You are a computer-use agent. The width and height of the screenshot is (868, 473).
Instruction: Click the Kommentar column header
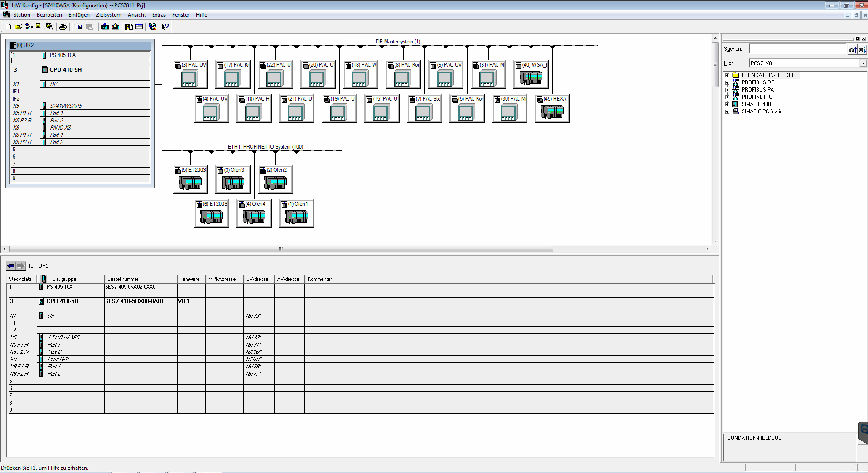(x=509, y=279)
